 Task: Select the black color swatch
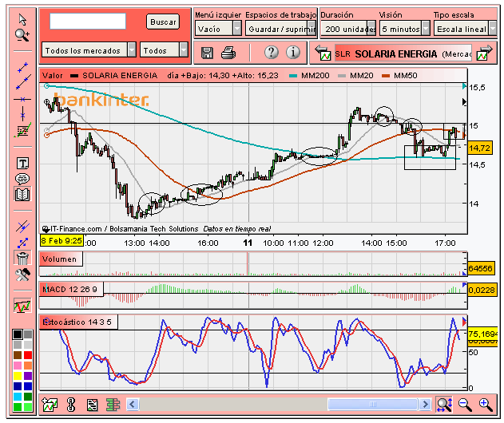point(18,334)
